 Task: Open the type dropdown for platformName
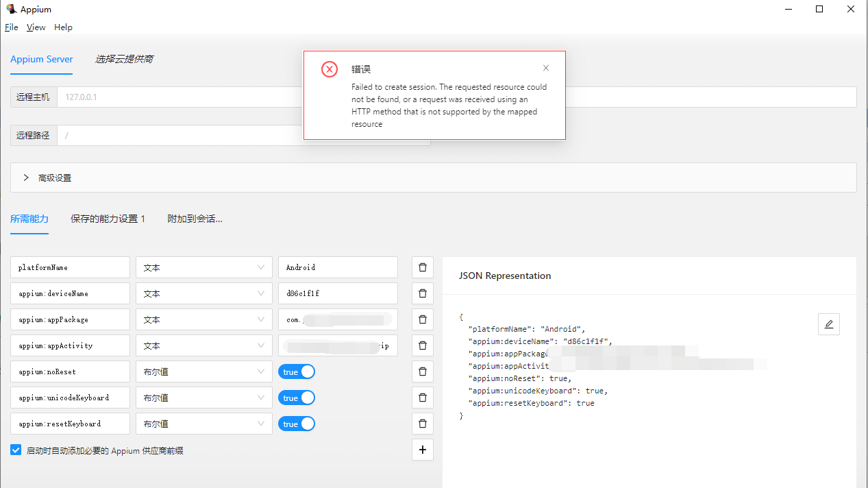pos(203,267)
